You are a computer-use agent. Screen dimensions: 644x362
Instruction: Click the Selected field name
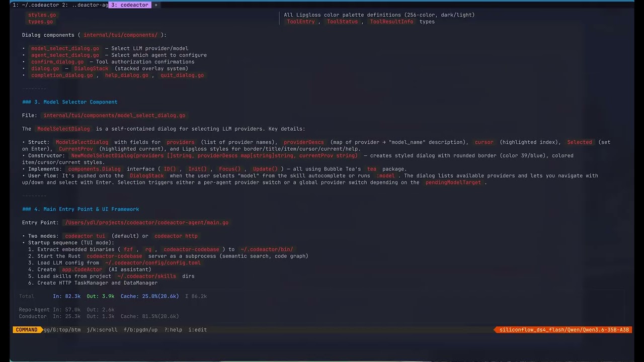580,142
